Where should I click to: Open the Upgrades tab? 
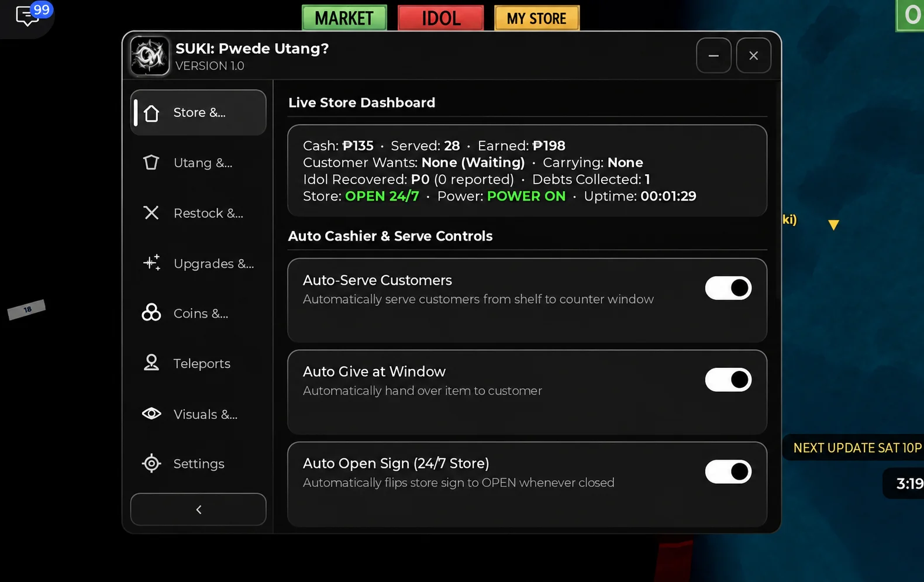coord(213,264)
